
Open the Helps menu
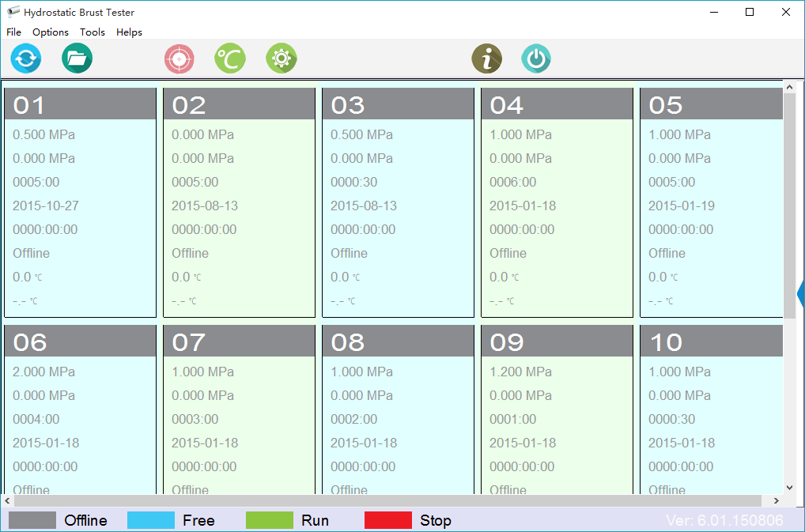(129, 32)
